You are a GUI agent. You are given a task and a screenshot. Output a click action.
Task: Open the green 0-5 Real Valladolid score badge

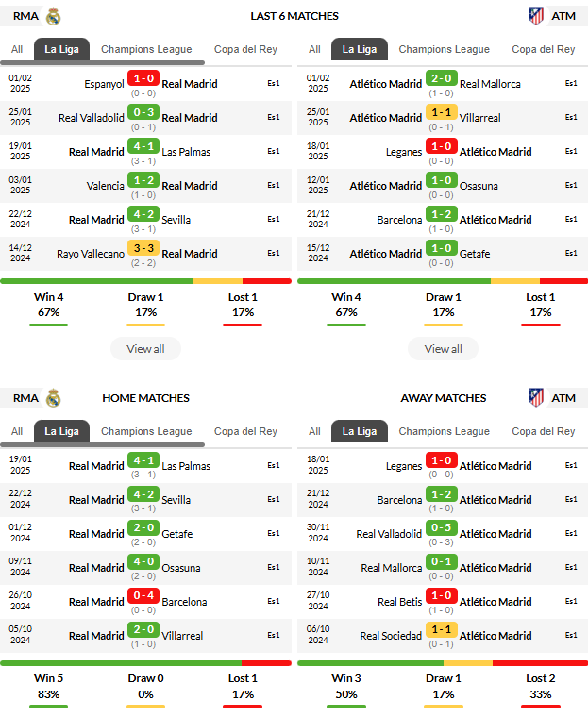click(442, 527)
